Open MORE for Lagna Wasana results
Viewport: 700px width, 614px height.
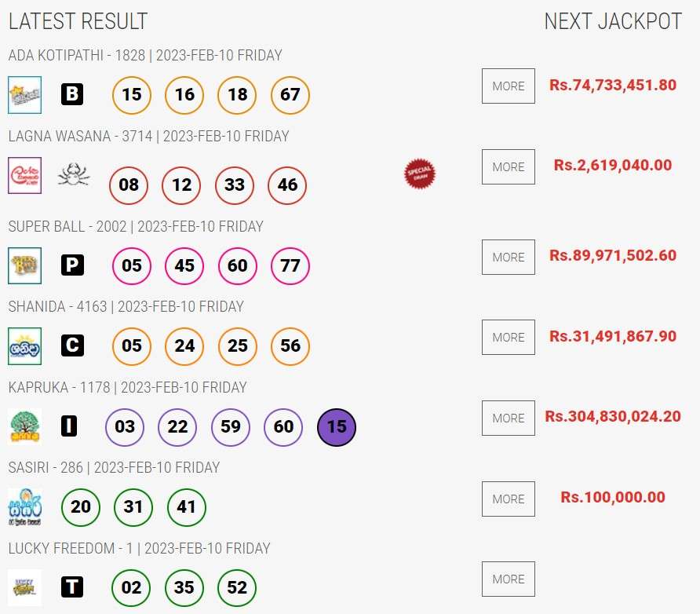coord(509,167)
